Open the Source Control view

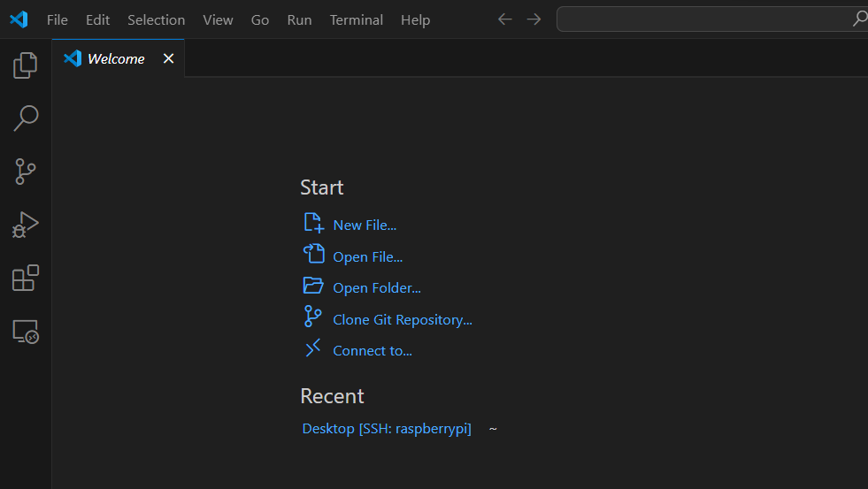coord(26,172)
